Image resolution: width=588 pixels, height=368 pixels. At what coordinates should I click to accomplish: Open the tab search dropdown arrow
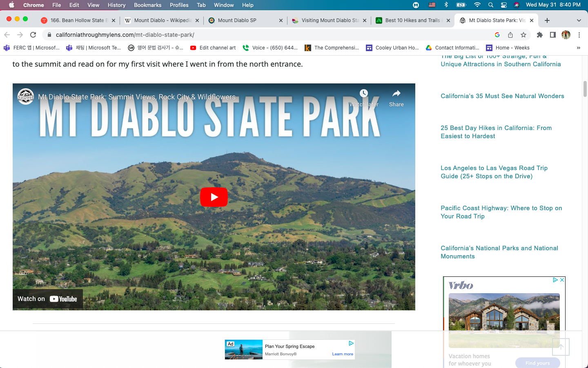(579, 20)
